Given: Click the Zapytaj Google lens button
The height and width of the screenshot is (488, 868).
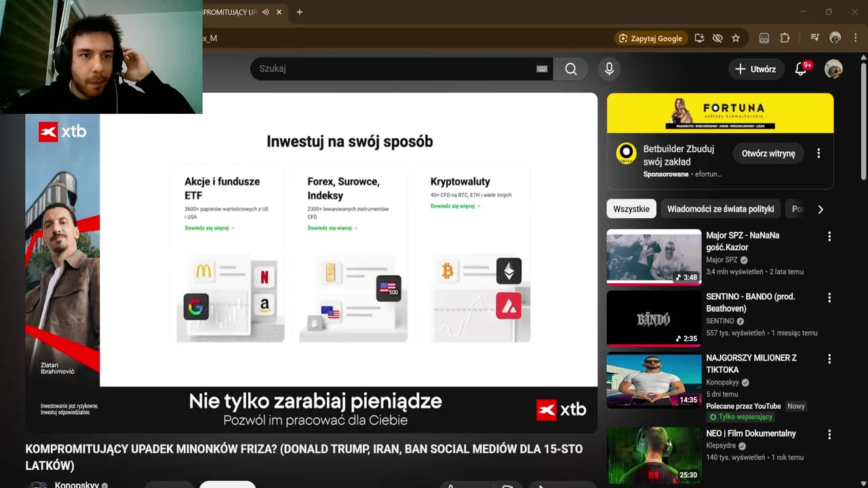Looking at the screenshot, I should click(651, 39).
